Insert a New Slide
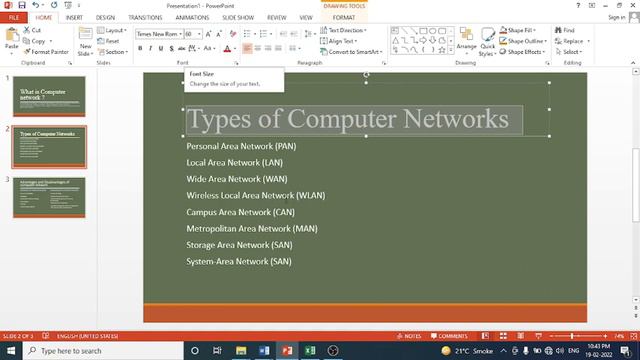 [85, 42]
